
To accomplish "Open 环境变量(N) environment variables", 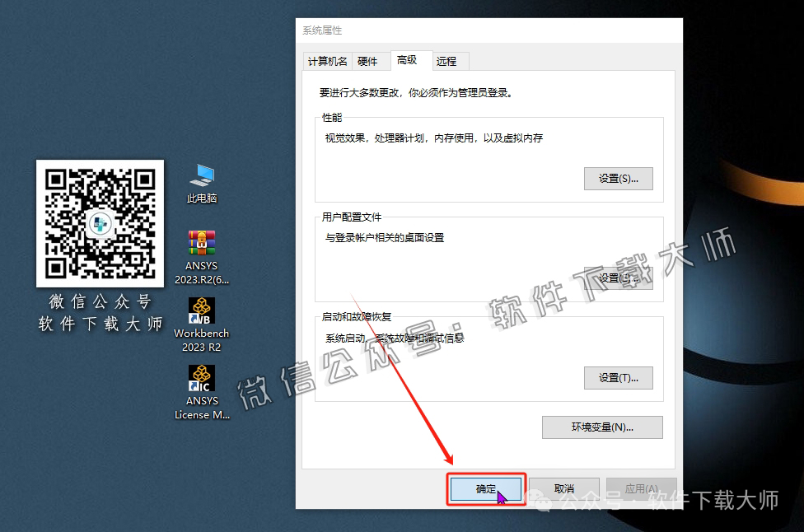I will click(x=602, y=427).
